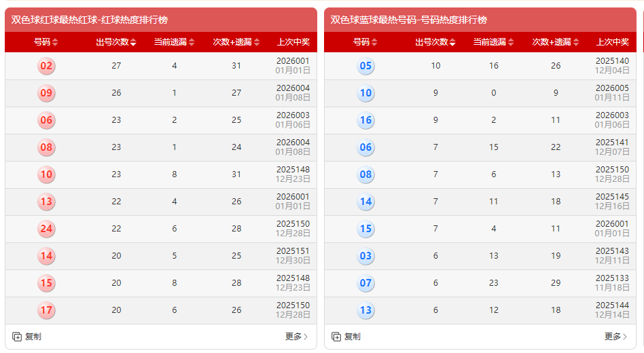
Task: Sort the blue table by 次数+遗漏
Action: [556, 42]
